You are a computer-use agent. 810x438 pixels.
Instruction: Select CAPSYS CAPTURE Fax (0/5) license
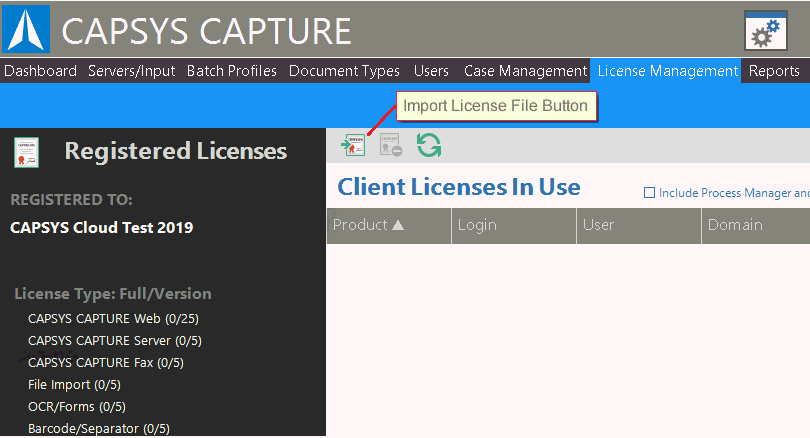[106, 363]
